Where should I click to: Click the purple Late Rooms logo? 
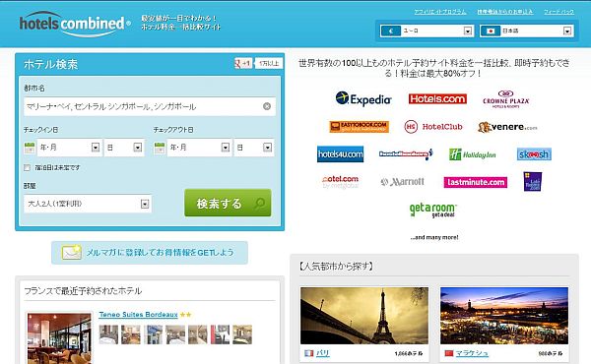[533, 181]
